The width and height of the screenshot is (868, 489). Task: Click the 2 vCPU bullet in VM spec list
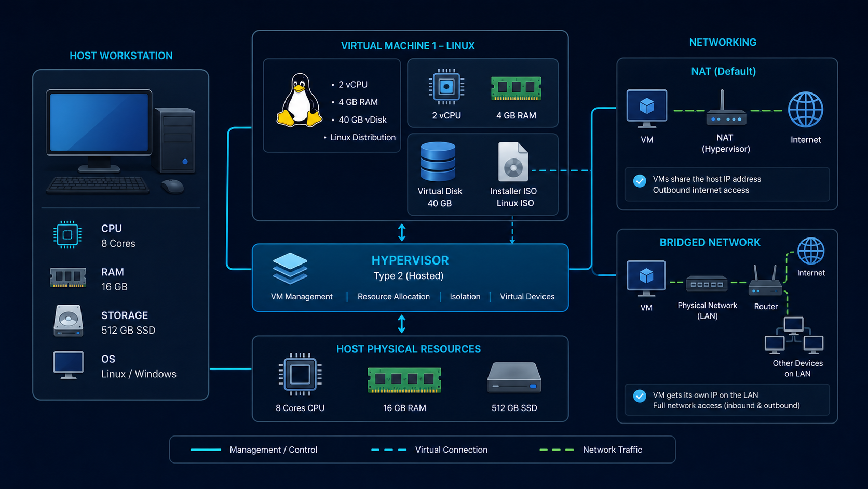point(349,85)
